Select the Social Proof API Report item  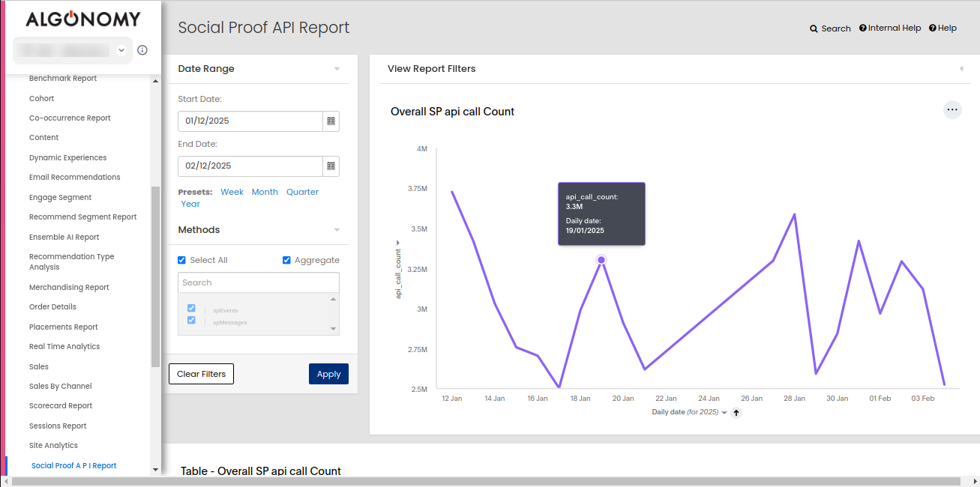coord(73,465)
